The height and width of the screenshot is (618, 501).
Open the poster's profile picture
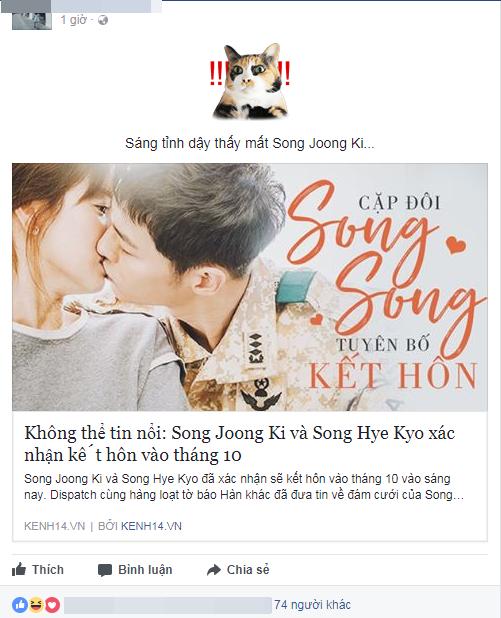click(x=32, y=20)
